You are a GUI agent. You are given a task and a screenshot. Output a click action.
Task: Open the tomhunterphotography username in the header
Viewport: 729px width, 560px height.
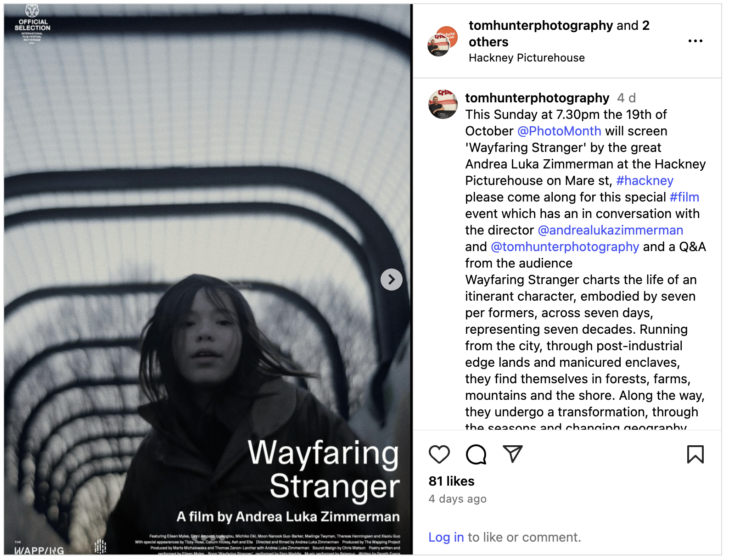(x=541, y=26)
